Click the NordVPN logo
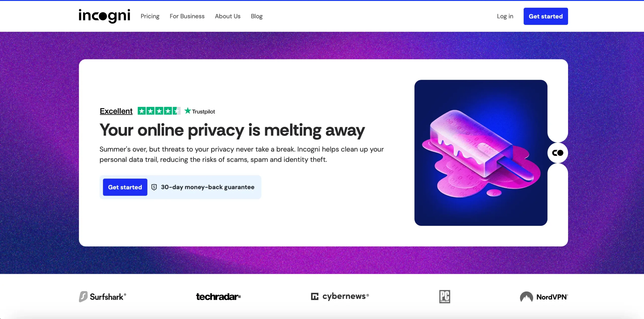The width and height of the screenshot is (644, 319). point(544,297)
